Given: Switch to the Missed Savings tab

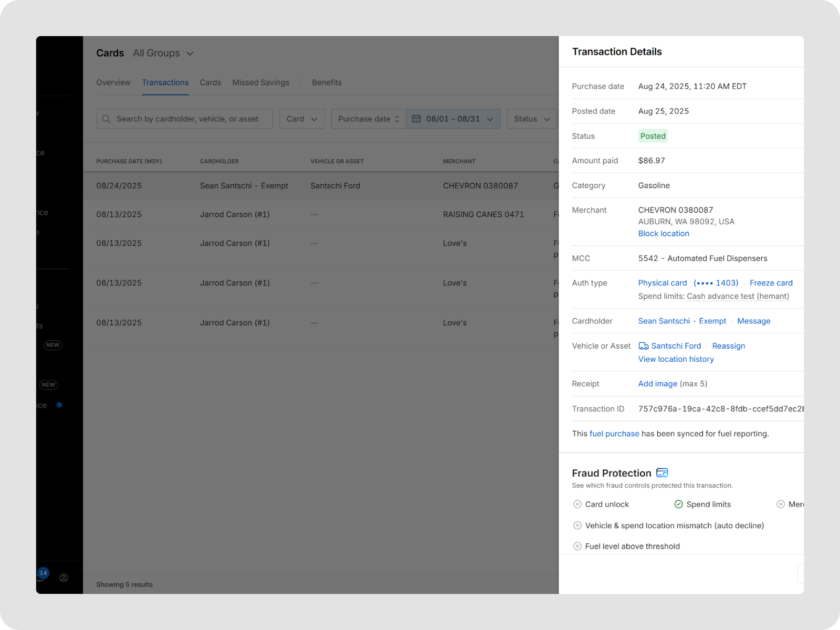Looking at the screenshot, I should [260, 82].
